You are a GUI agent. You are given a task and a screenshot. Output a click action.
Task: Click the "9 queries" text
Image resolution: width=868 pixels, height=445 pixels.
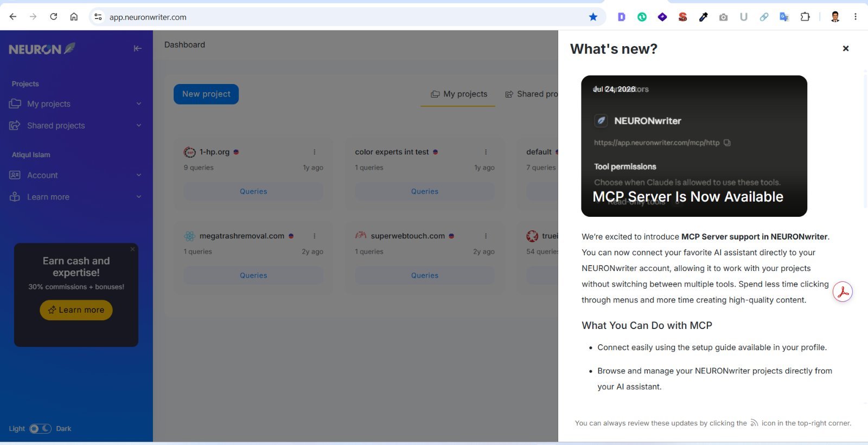pyautogui.click(x=199, y=167)
